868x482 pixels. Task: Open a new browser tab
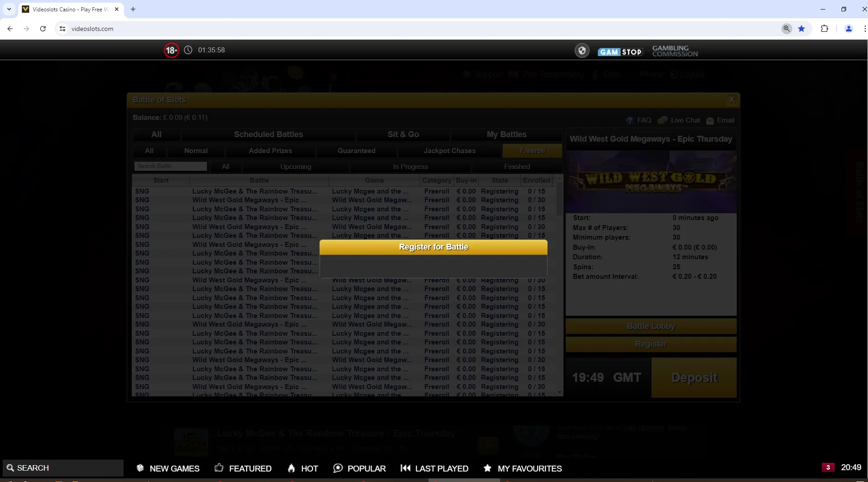133,9
